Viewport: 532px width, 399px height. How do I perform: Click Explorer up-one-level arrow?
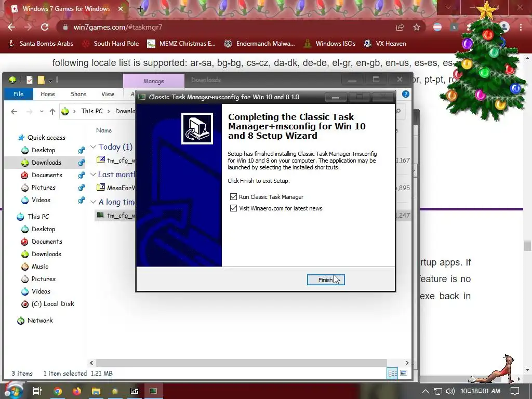pos(52,112)
